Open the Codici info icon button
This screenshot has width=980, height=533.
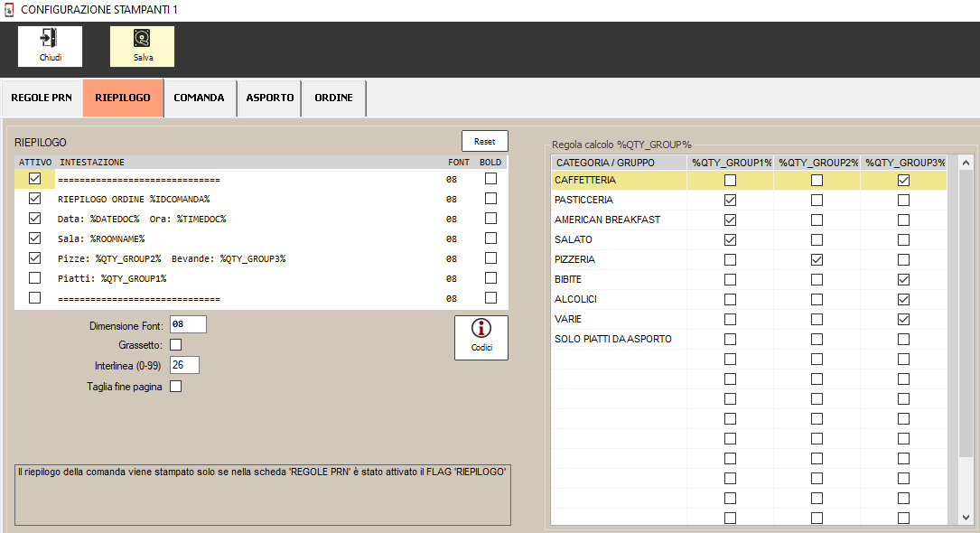coord(481,338)
